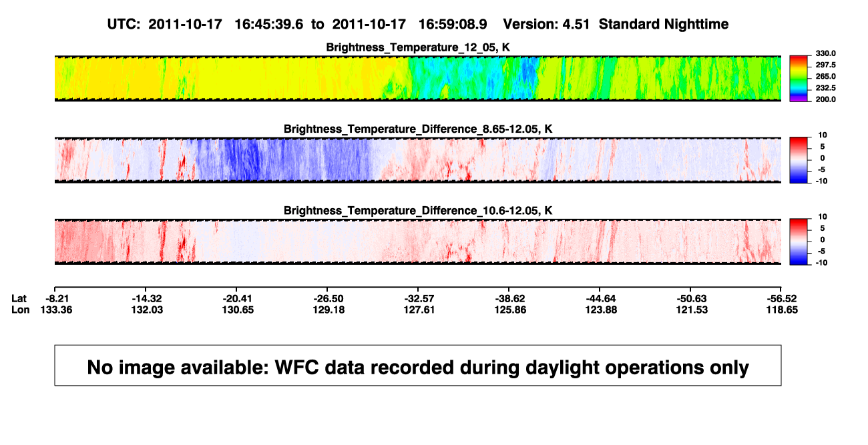
Task: Click the longitude value '130.65'
Action: pos(239,310)
